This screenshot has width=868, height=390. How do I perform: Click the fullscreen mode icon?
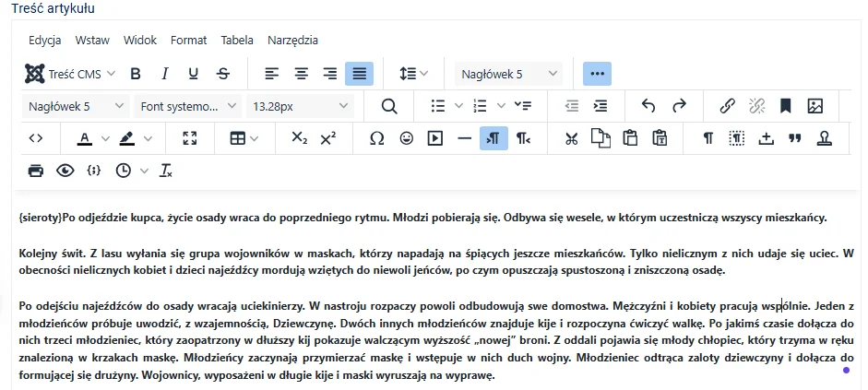tap(190, 138)
